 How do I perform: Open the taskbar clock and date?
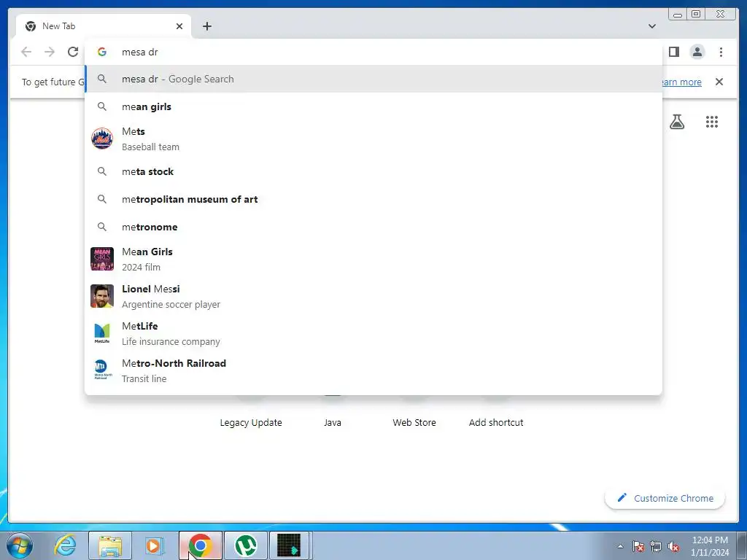(710, 546)
